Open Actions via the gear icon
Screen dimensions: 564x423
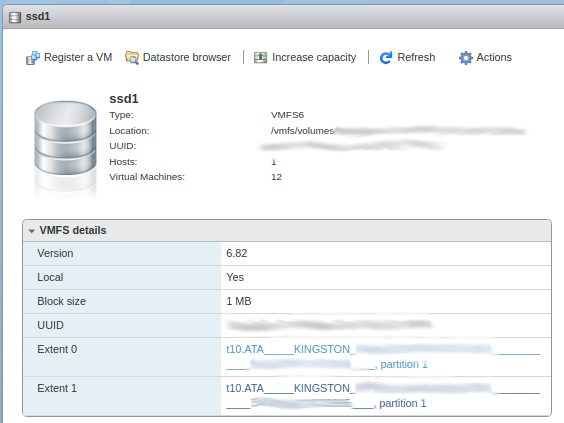[x=465, y=58]
